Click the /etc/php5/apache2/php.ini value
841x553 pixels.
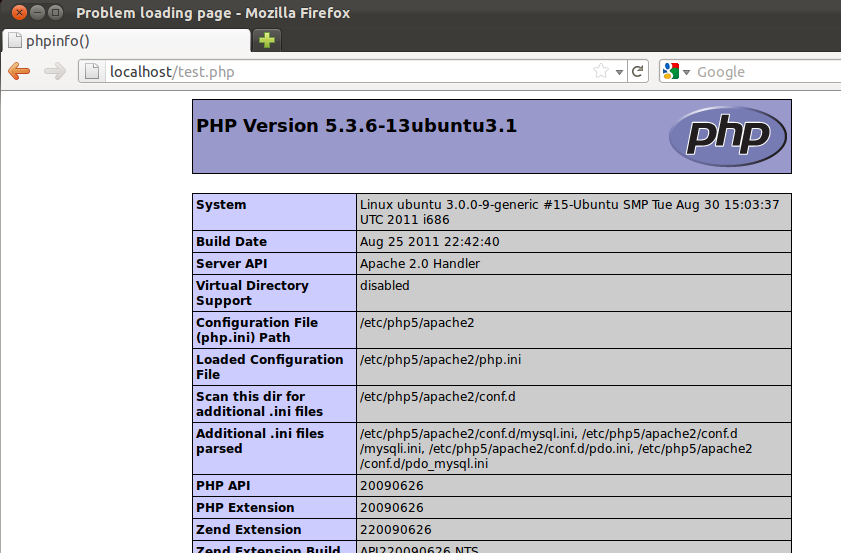click(x=440, y=360)
